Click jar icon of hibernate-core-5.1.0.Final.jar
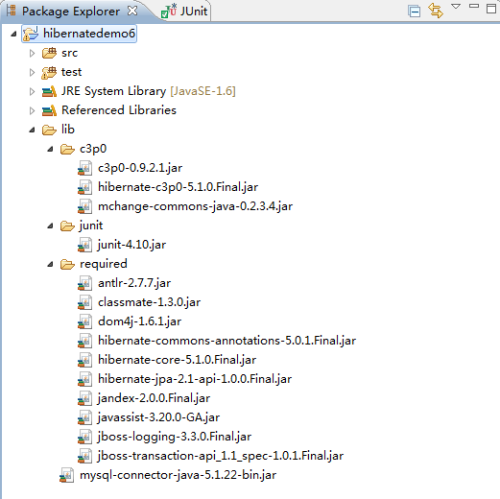The width and height of the screenshot is (500, 499). tap(85, 360)
